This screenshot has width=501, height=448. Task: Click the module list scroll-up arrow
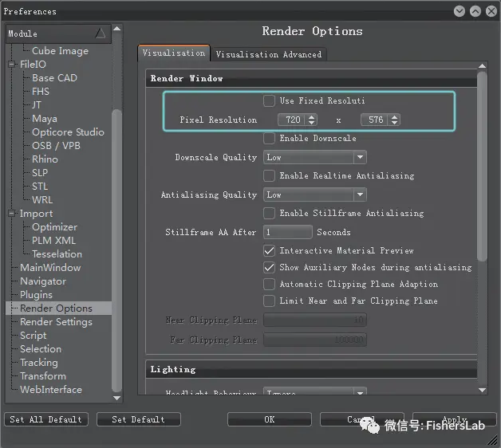click(x=117, y=29)
